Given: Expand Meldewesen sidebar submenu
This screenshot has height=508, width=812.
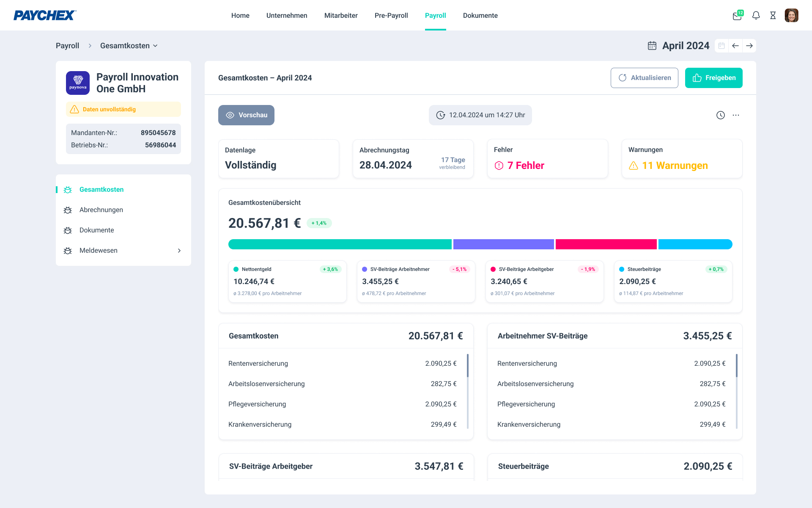Looking at the screenshot, I should pos(179,251).
